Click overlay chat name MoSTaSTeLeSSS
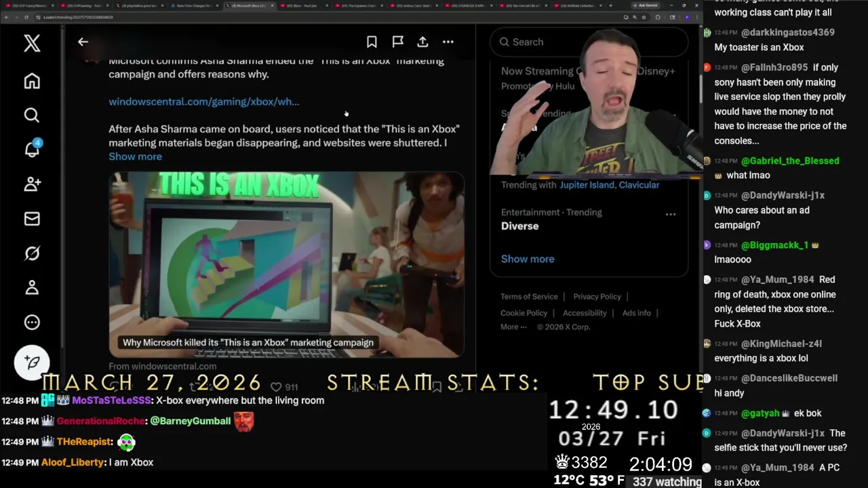Viewport: 868px width, 488px height. pos(112,401)
